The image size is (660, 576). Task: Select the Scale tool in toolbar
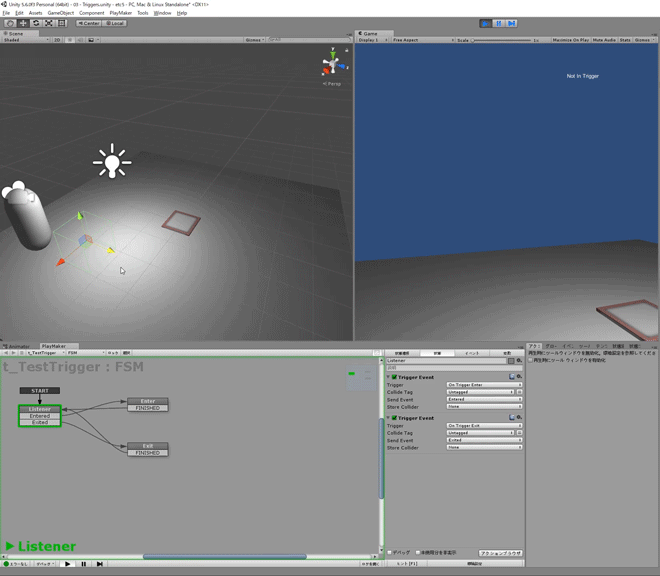pyautogui.click(x=49, y=23)
